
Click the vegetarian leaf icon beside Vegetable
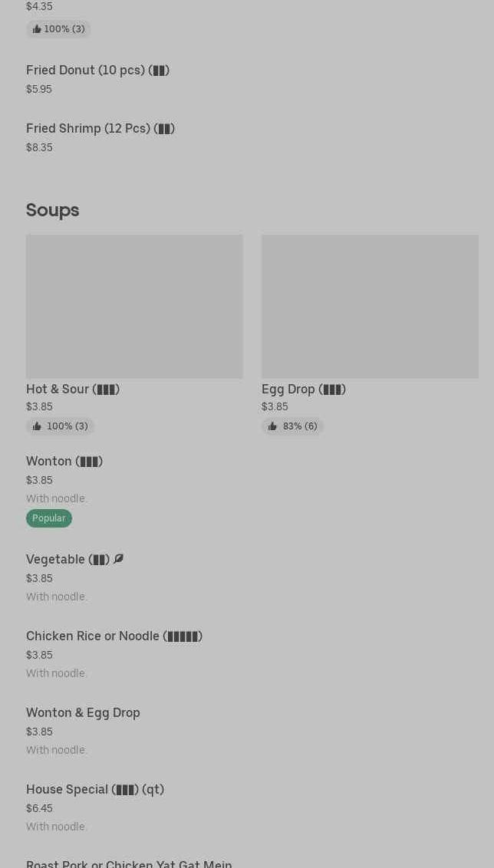coord(118,559)
